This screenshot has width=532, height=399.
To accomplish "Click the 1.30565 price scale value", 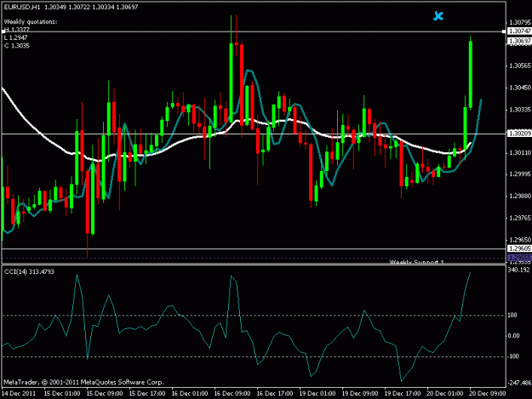I will [x=520, y=66].
